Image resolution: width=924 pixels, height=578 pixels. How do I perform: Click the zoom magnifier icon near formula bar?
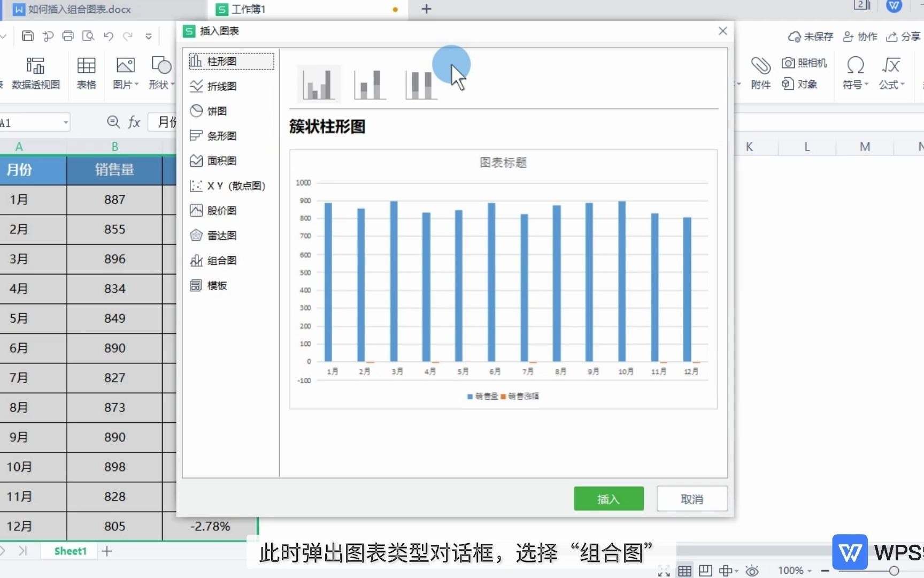113,122
